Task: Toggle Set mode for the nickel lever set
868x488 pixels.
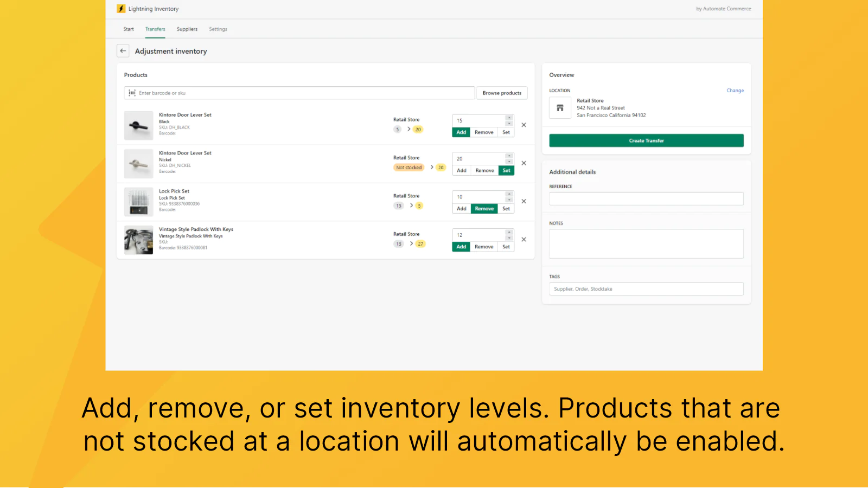Action: (506, 170)
